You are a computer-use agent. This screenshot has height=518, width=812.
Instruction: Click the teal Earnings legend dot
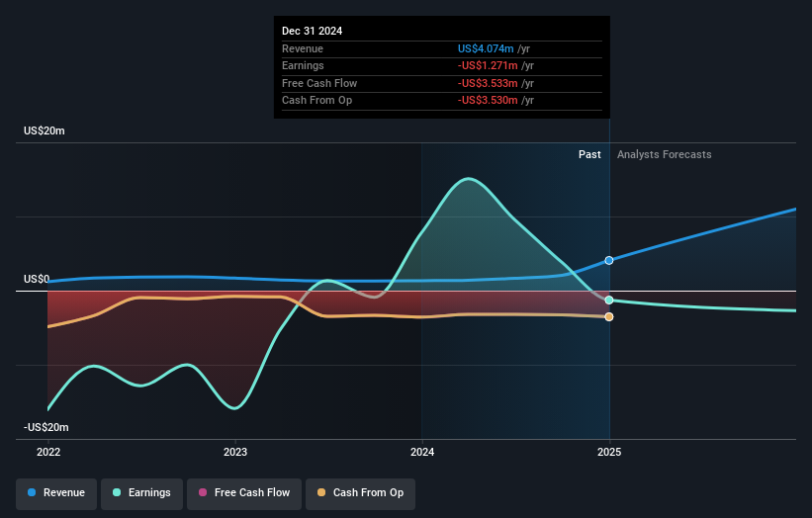[x=117, y=492]
